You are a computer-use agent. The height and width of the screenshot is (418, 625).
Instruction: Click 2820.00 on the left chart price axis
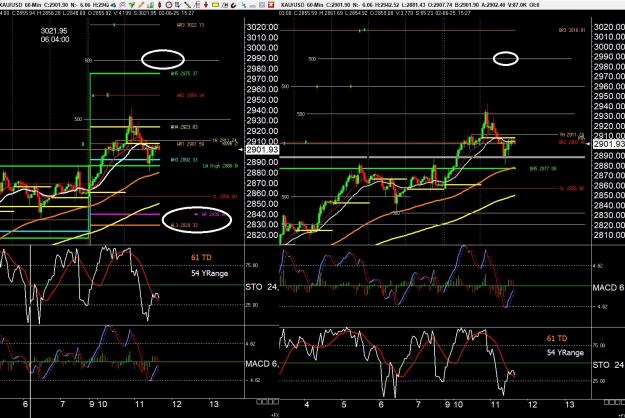pos(262,235)
